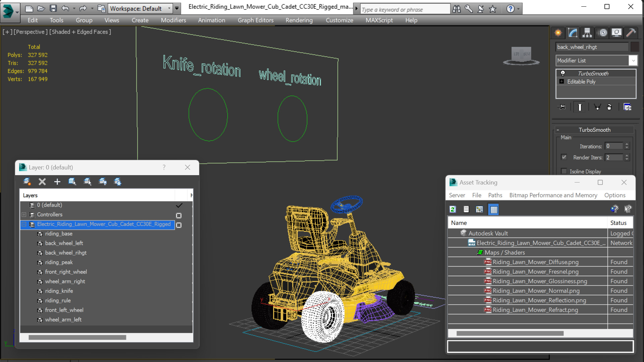Refresh the Asset Tracking list
This screenshot has height=362, width=644.
tap(453, 209)
